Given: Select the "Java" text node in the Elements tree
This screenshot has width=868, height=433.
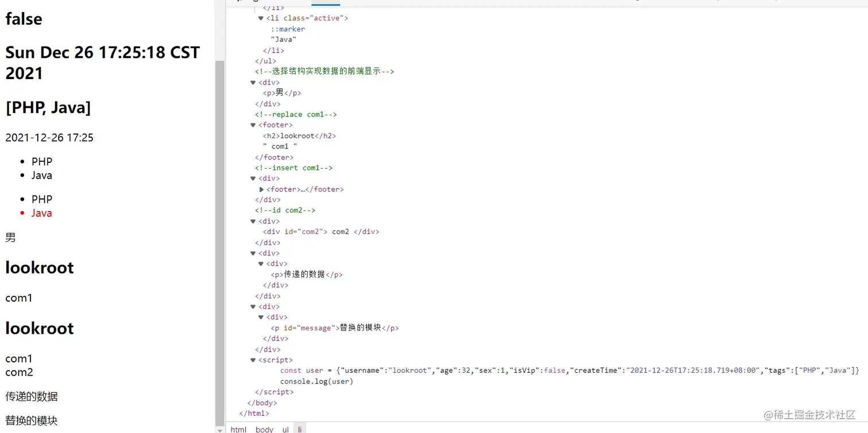Looking at the screenshot, I should (x=284, y=40).
